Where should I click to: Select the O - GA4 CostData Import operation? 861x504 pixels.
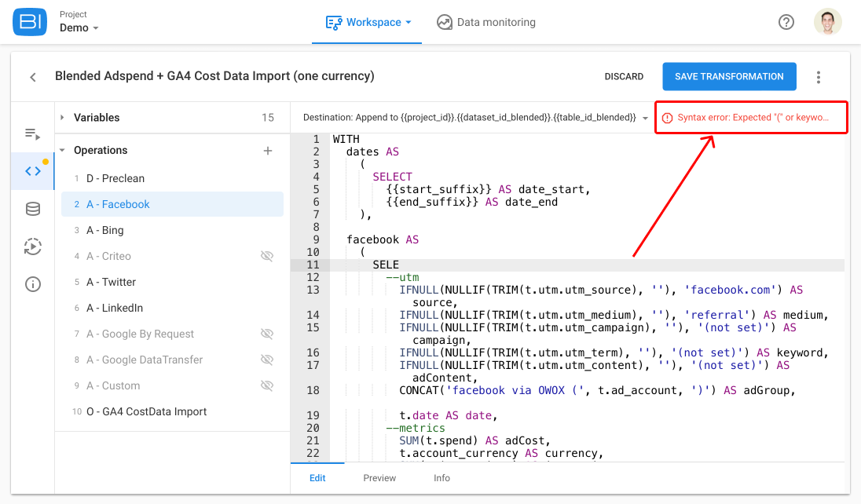tap(172, 412)
